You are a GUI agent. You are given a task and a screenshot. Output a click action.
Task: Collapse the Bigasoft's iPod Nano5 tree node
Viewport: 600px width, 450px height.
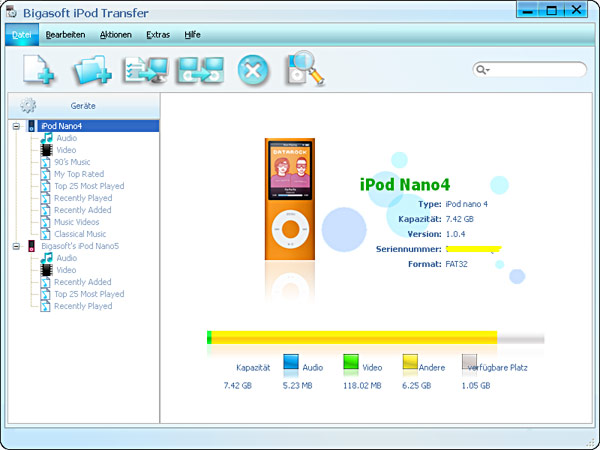(16, 246)
